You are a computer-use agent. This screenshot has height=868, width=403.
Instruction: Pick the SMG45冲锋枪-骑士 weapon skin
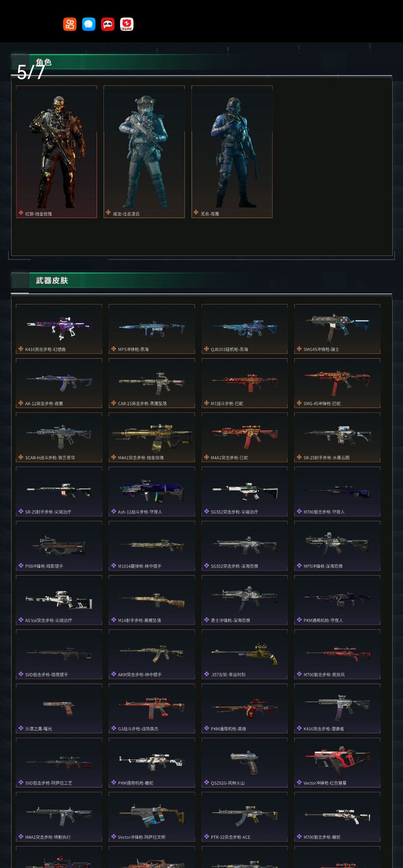pyautogui.click(x=337, y=329)
